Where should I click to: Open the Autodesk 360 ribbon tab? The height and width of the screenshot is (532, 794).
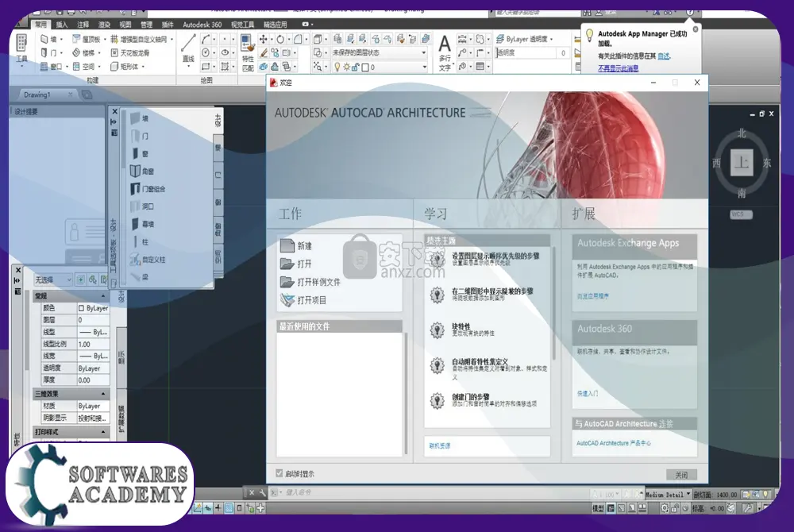click(x=202, y=25)
